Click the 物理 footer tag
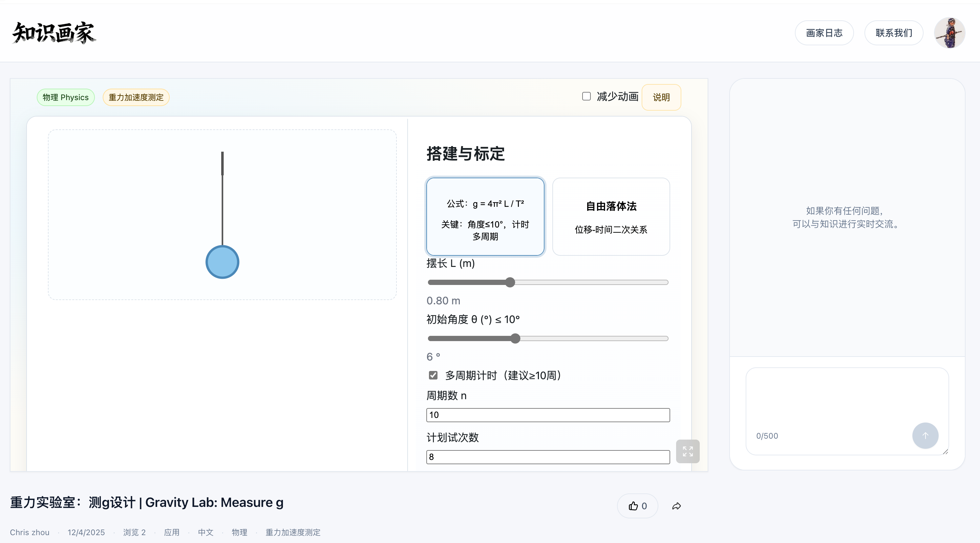Screen dimensions: 980x543 click(240, 532)
